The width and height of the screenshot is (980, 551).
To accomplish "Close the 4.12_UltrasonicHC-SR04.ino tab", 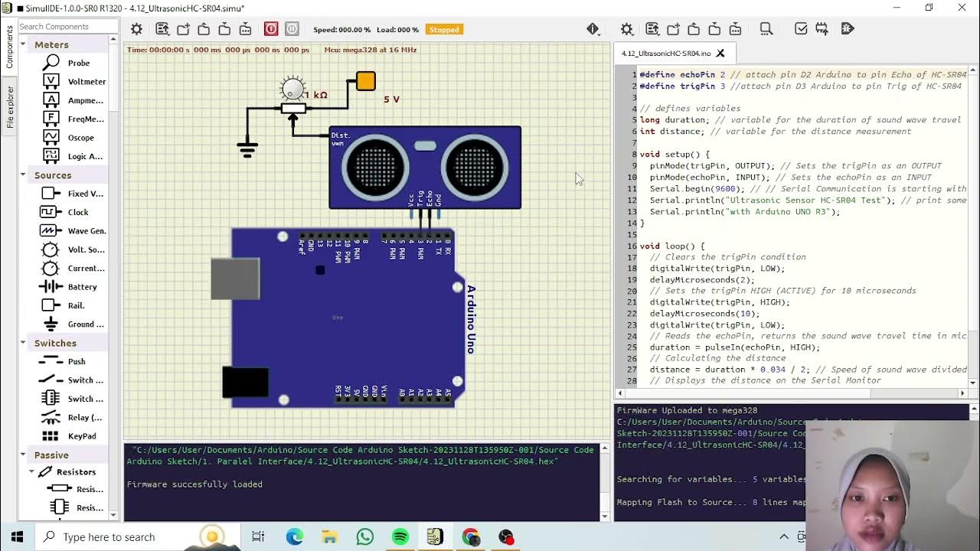I will (720, 54).
